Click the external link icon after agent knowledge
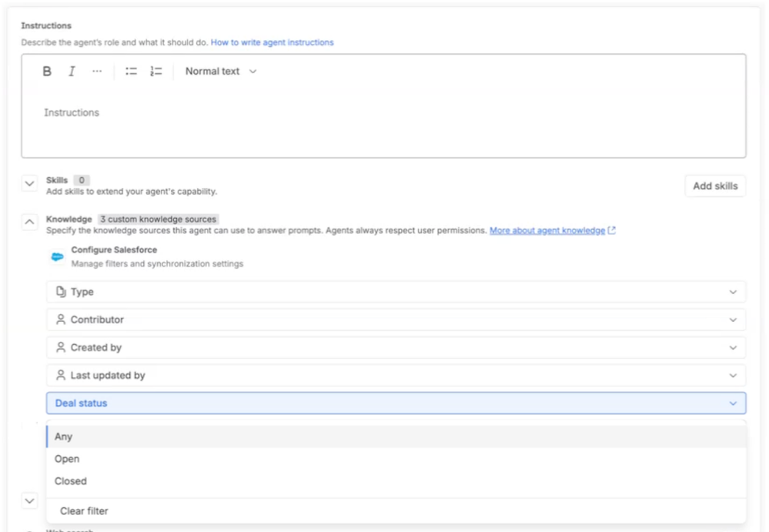This screenshot has width=769, height=532. click(x=611, y=230)
